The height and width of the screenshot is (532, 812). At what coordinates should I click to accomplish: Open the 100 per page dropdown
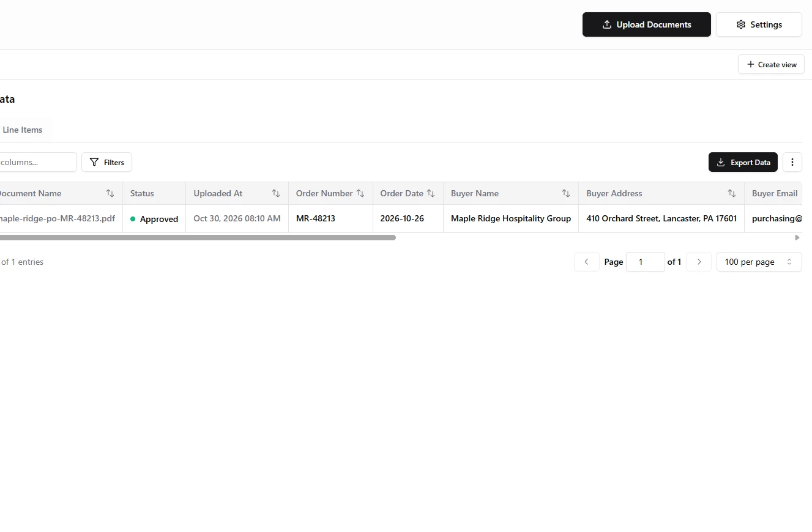click(x=759, y=262)
